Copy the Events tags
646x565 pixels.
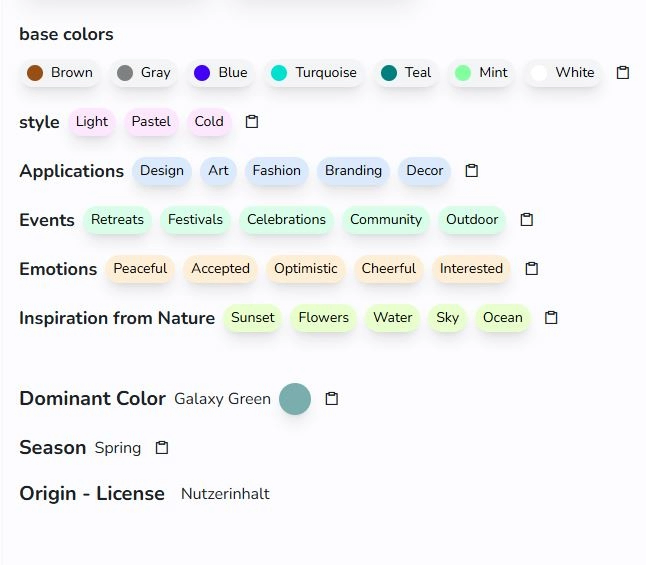(x=527, y=220)
